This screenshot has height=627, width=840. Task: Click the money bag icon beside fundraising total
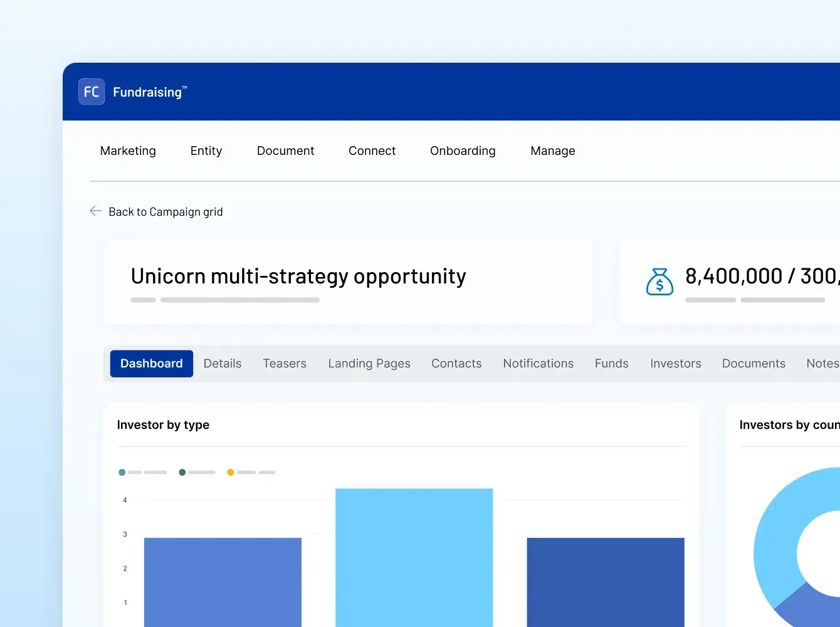(659, 282)
